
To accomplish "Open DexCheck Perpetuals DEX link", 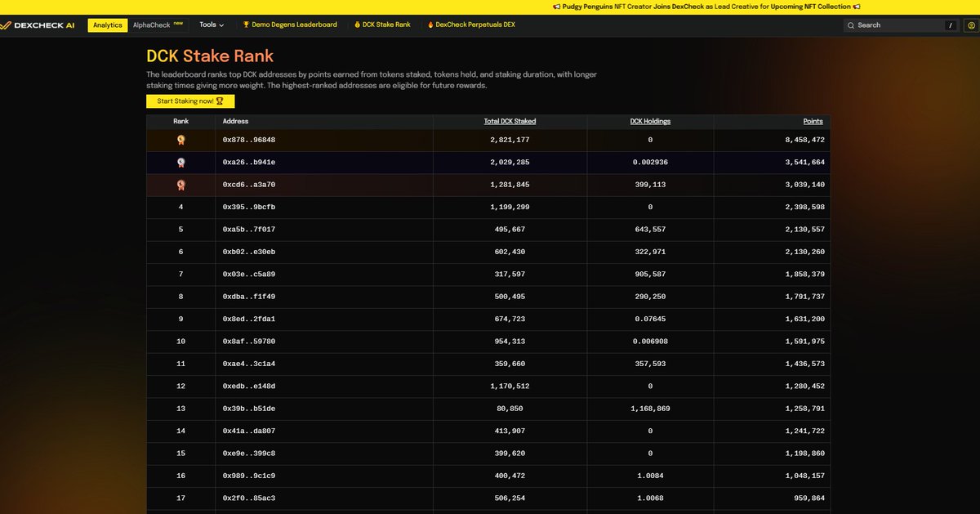I will coord(471,25).
